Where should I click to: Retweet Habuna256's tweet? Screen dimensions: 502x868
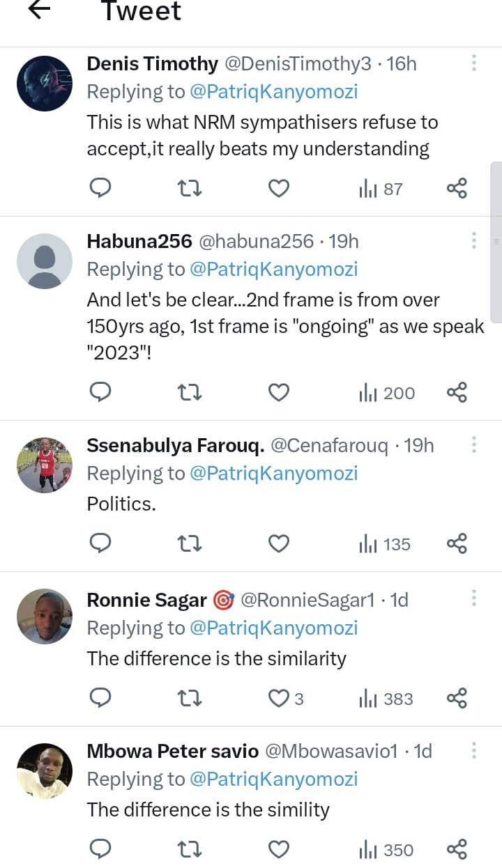[190, 393]
